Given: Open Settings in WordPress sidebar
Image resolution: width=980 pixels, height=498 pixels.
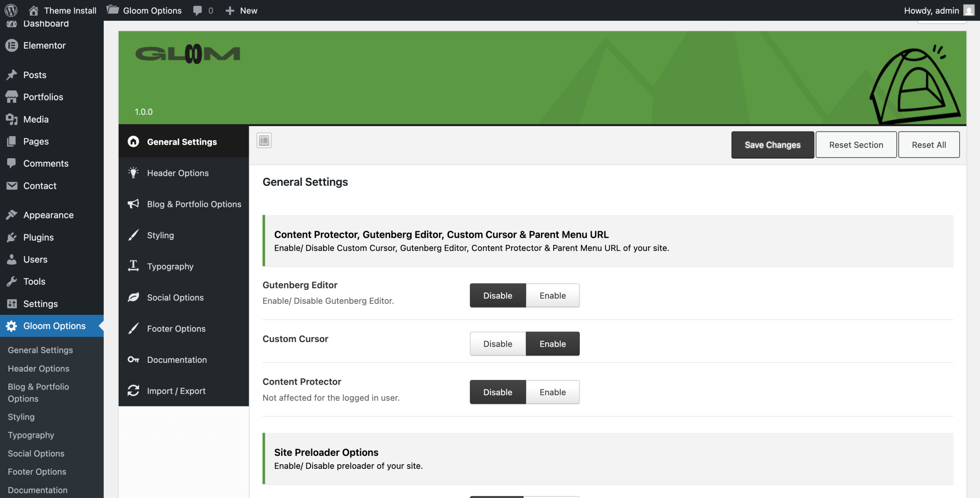Looking at the screenshot, I should pyautogui.click(x=52, y=304).
